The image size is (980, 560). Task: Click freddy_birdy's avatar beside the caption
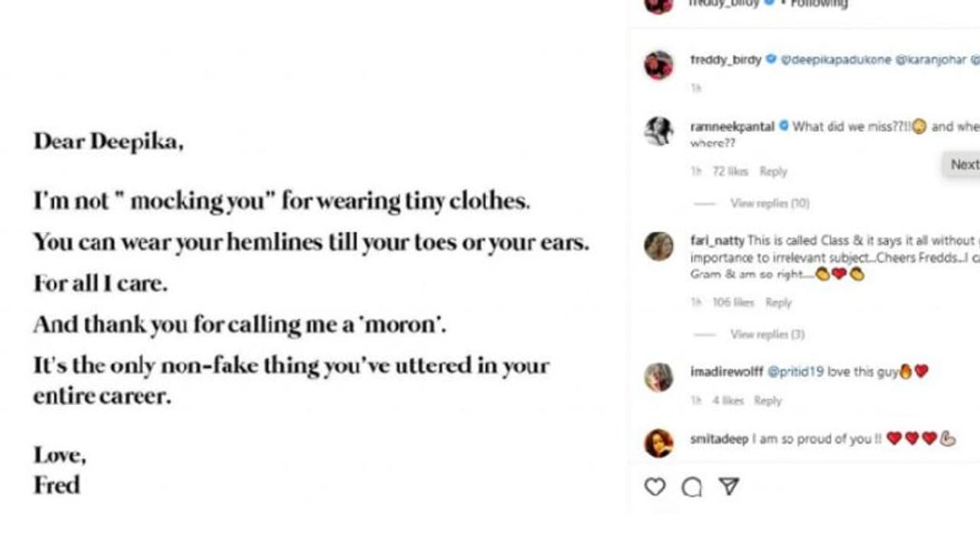click(x=658, y=65)
